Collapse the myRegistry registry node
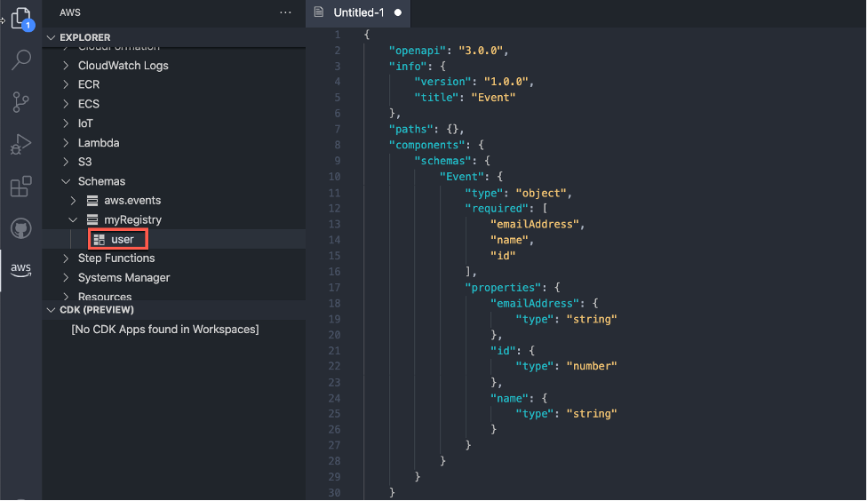Image resolution: width=868 pixels, height=501 pixels. [78, 219]
